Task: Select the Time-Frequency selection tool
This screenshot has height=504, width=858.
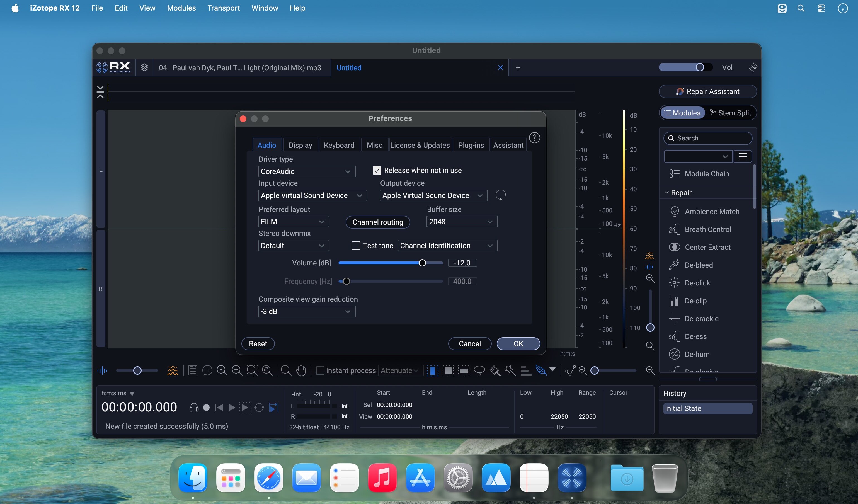Action: [448, 370]
